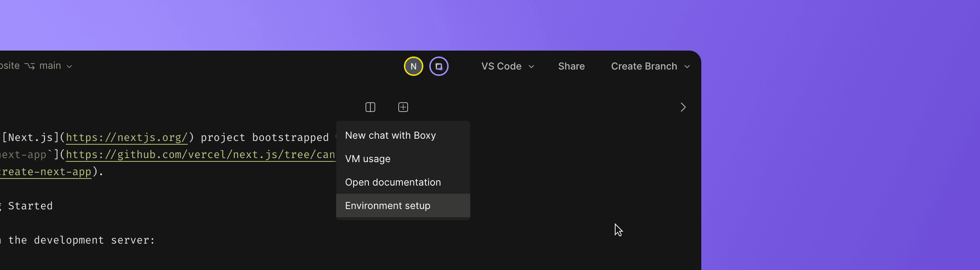Toggle the split panel layout icon
The image size is (980, 270).
click(x=370, y=107)
